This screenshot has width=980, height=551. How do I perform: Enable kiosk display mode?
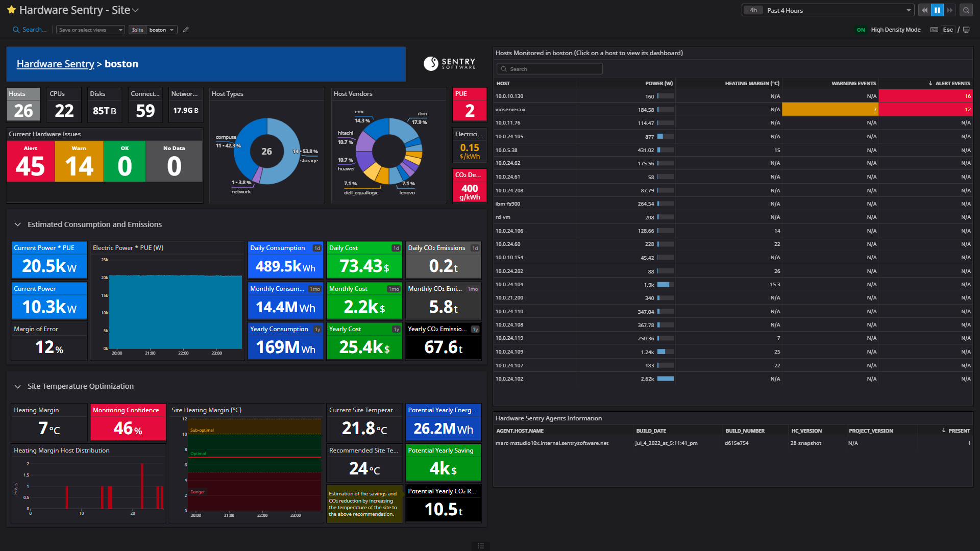966,30
